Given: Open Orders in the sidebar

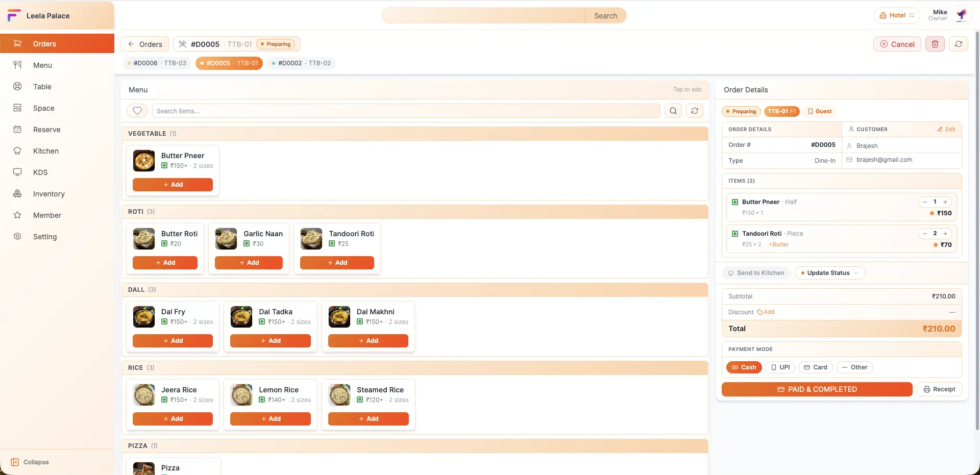Looking at the screenshot, I should point(57,43).
